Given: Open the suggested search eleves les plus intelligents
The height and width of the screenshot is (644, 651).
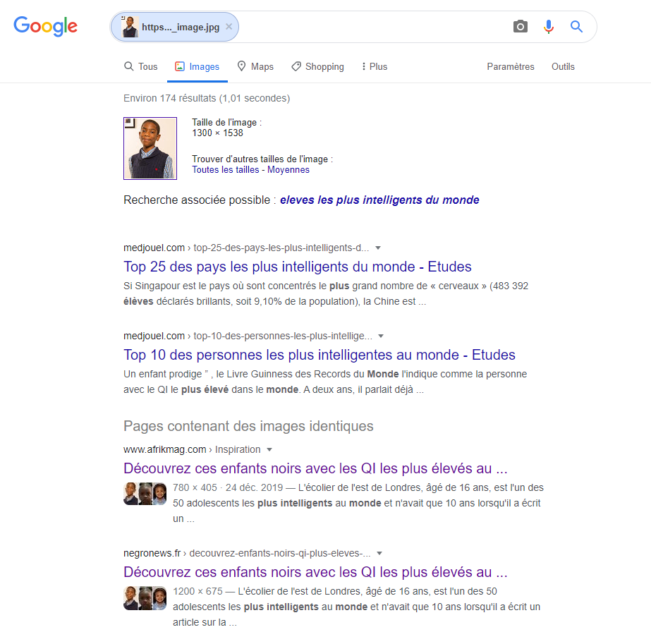Looking at the screenshot, I should click(379, 200).
